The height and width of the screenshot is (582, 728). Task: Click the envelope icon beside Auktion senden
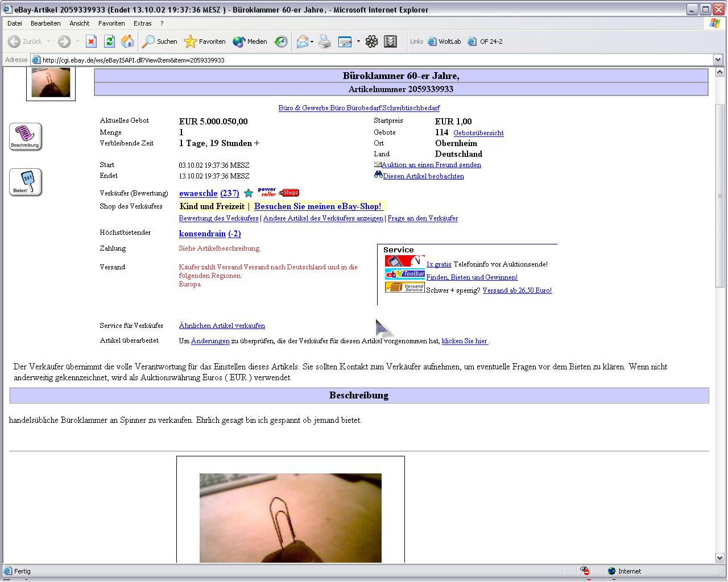(378, 165)
